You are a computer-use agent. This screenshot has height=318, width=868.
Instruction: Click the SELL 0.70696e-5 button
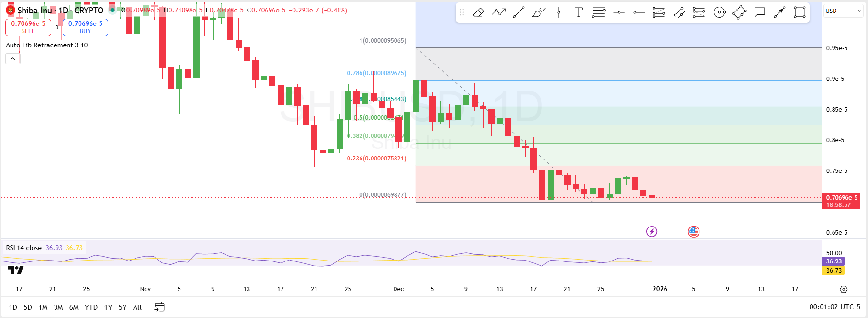[x=28, y=27]
